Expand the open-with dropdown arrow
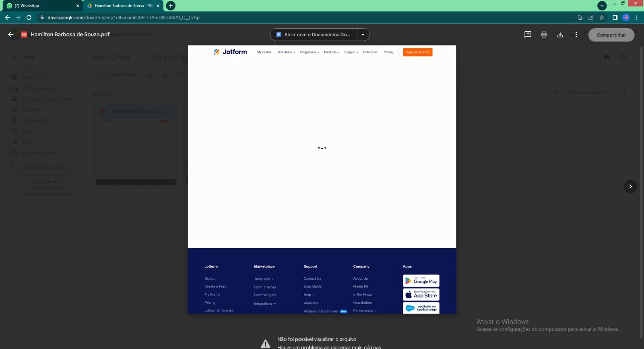This screenshot has height=349, width=644. click(363, 35)
